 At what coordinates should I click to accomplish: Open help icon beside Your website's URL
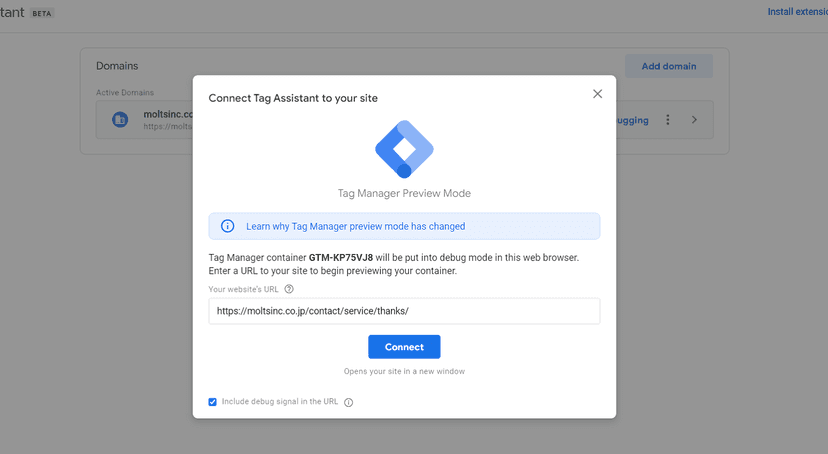[x=289, y=289]
